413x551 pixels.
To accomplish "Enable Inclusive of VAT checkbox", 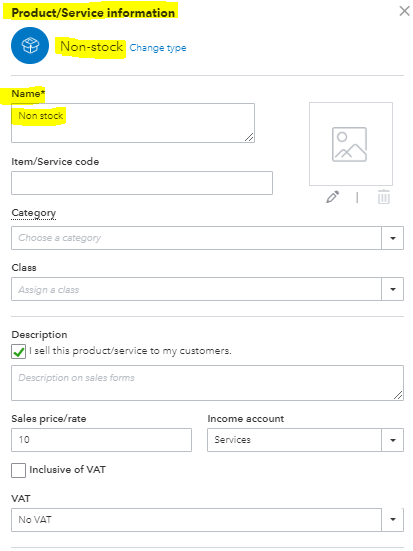I will (18, 470).
